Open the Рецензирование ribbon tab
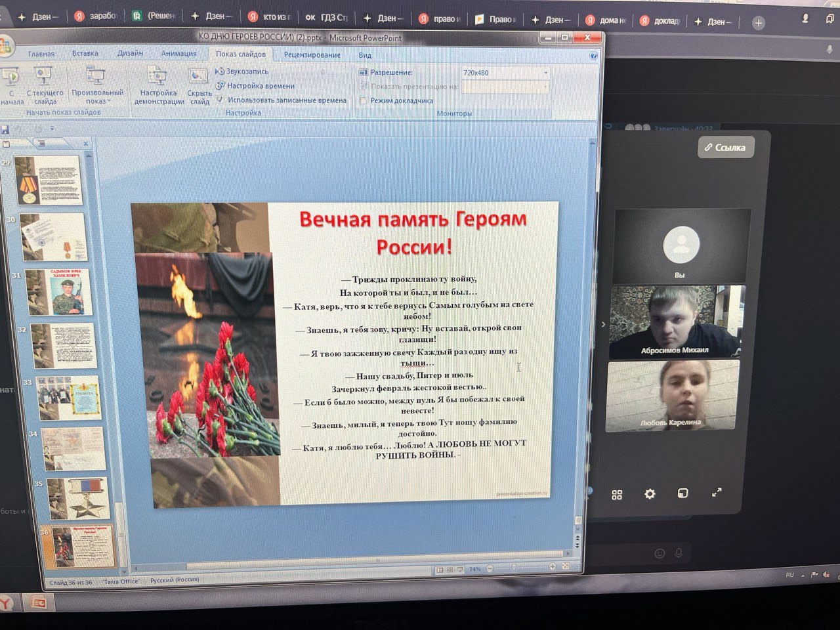 [312, 54]
